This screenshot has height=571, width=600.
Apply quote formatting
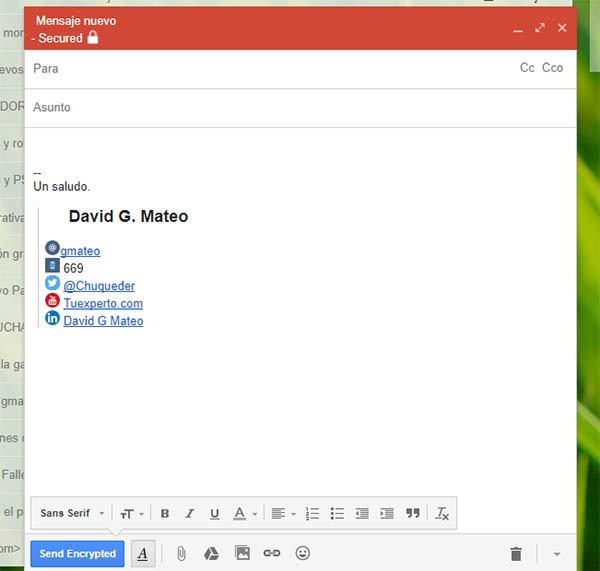click(x=412, y=513)
